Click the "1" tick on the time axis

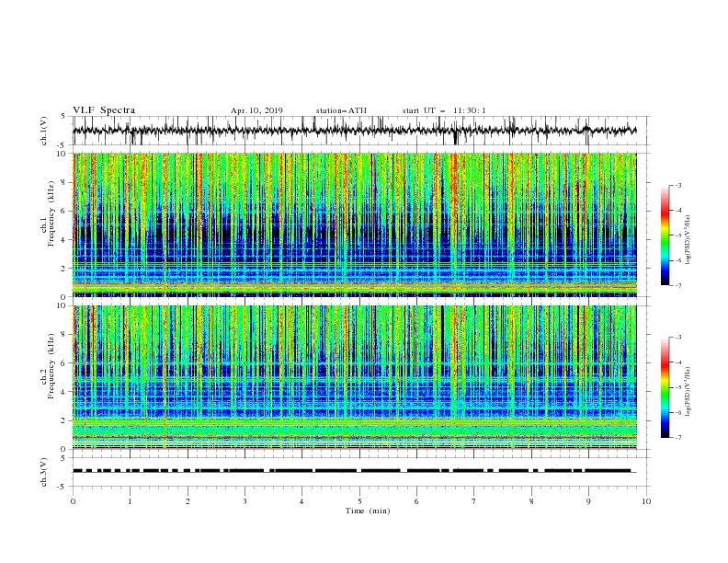pos(130,501)
